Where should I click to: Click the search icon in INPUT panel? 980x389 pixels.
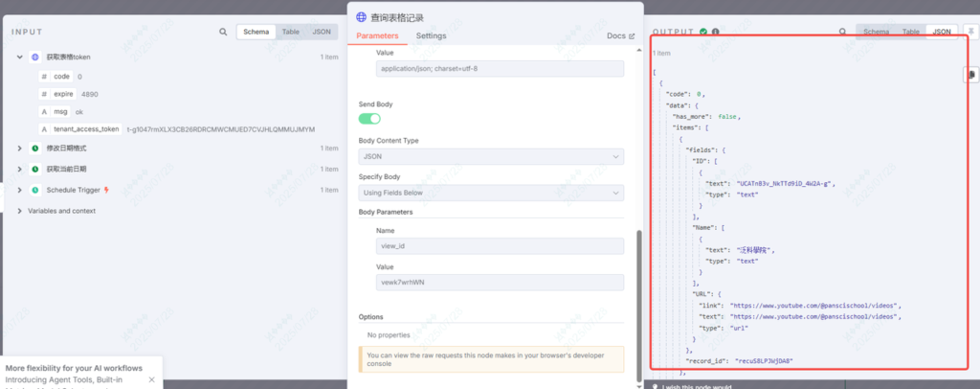tap(223, 32)
